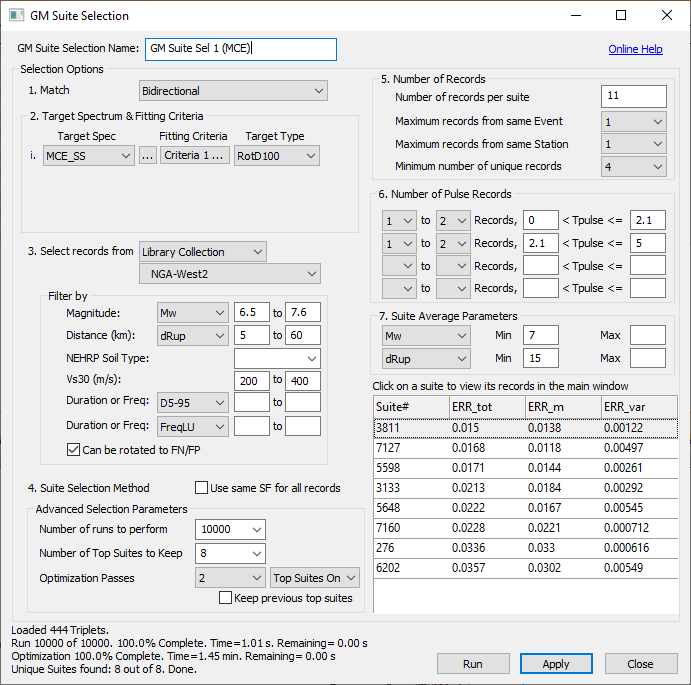
Task: Click the GM Suite Selection Name field
Action: [240, 48]
